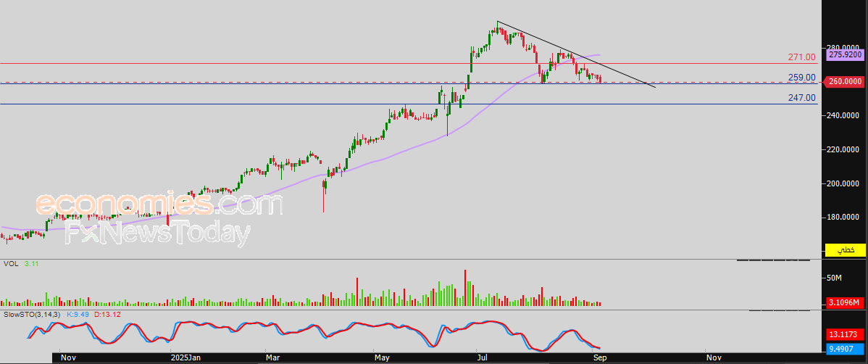The width and height of the screenshot is (868, 364).
Task: Click the 259.00 support level label
Action: [x=801, y=78]
